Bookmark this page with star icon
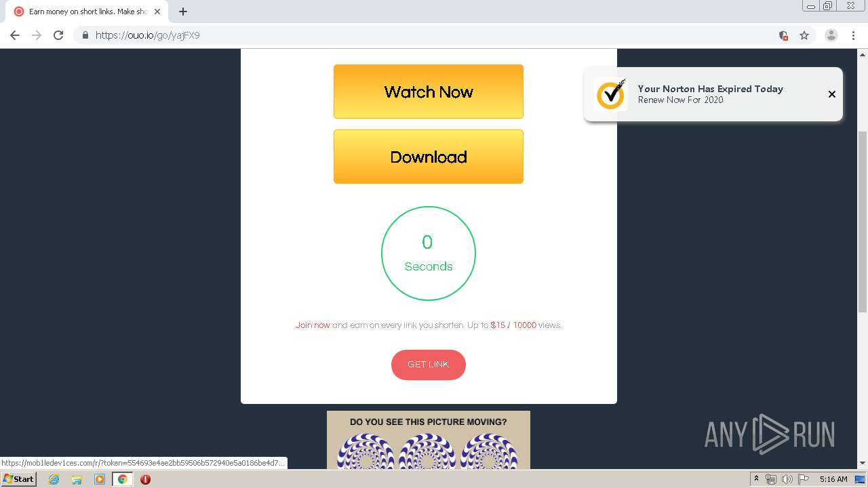 coord(804,35)
